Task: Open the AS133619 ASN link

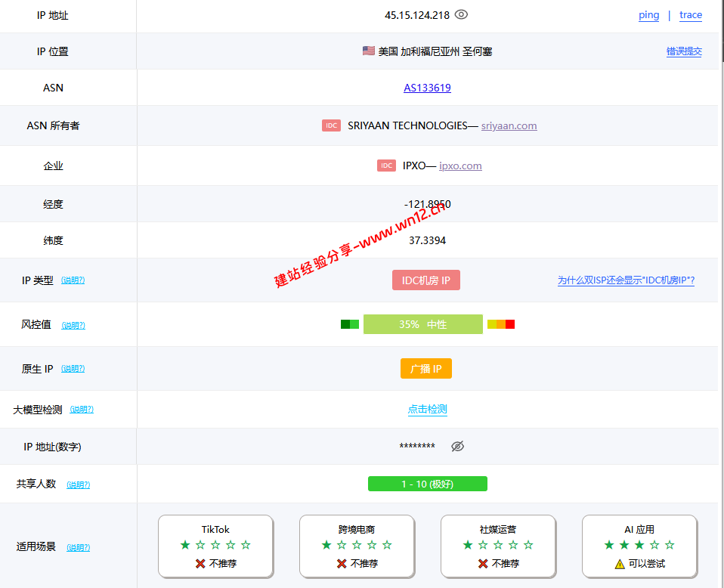Action: point(427,88)
